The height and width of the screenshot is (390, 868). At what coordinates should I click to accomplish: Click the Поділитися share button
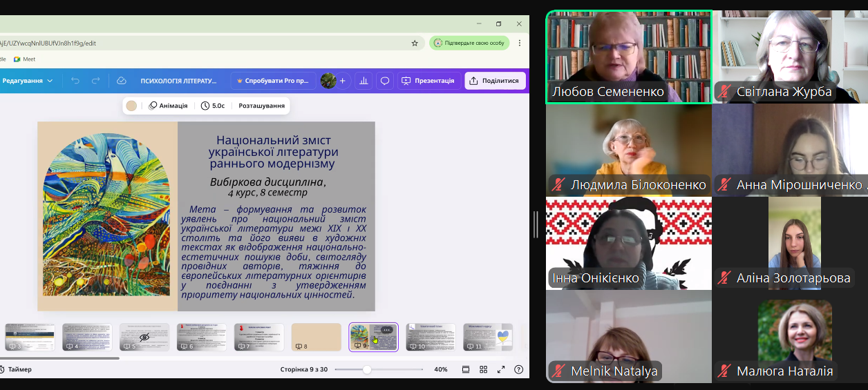click(x=494, y=81)
